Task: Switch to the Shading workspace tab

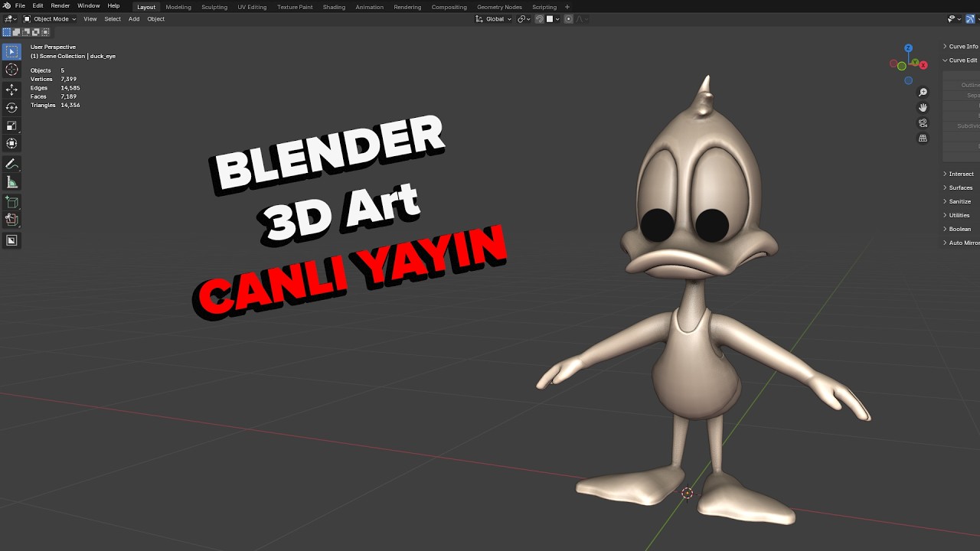Action: pos(334,7)
